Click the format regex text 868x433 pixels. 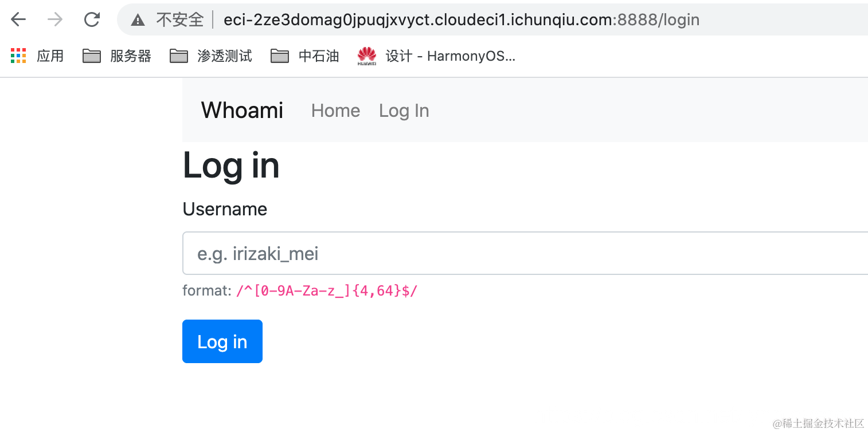click(327, 291)
